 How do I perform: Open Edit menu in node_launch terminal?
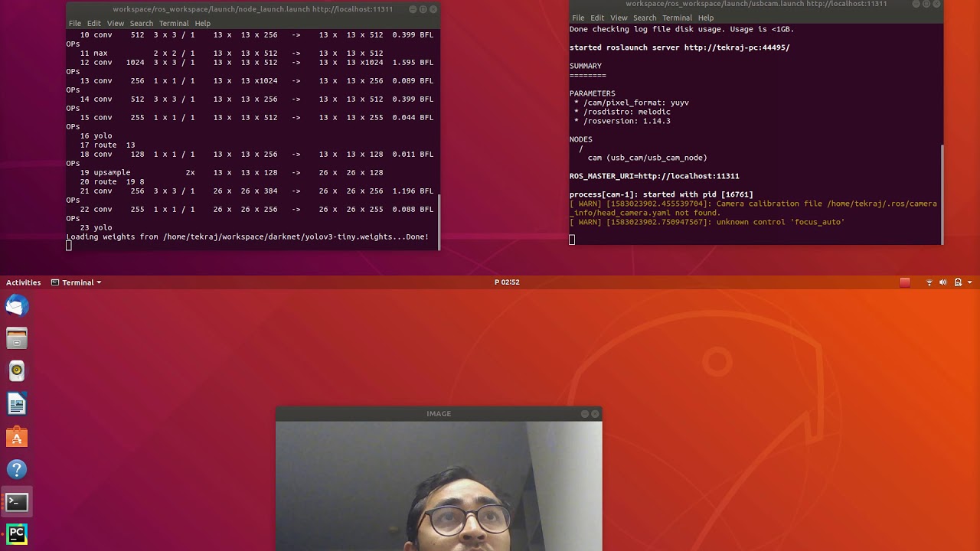pyautogui.click(x=93, y=23)
